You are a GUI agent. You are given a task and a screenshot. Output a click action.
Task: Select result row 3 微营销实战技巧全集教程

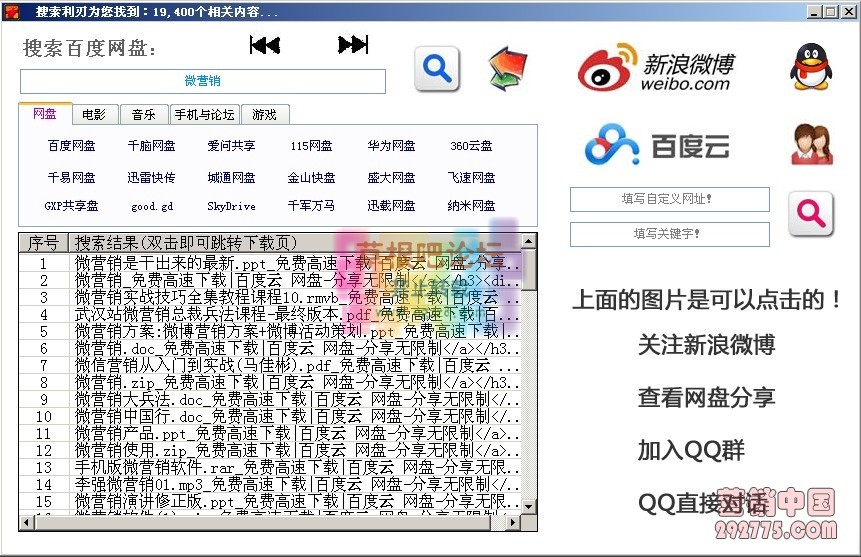270,297
